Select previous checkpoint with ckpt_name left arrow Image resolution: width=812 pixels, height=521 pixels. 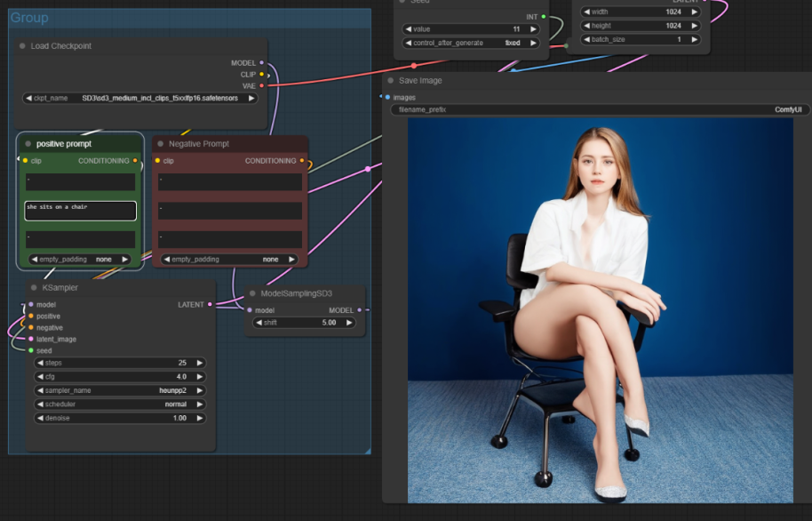point(29,98)
